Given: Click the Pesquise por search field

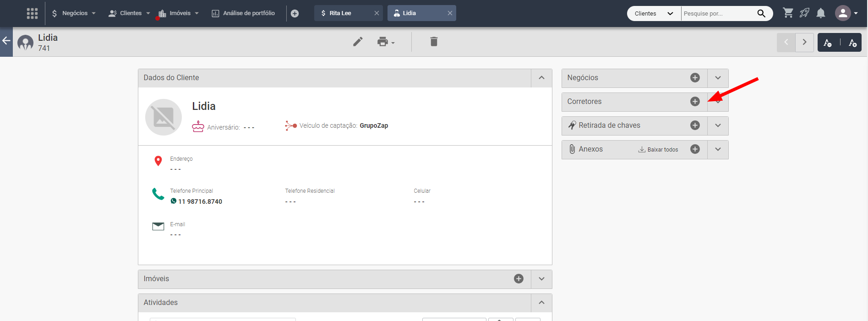Looking at the screenshot, I should tap(718, 13).
